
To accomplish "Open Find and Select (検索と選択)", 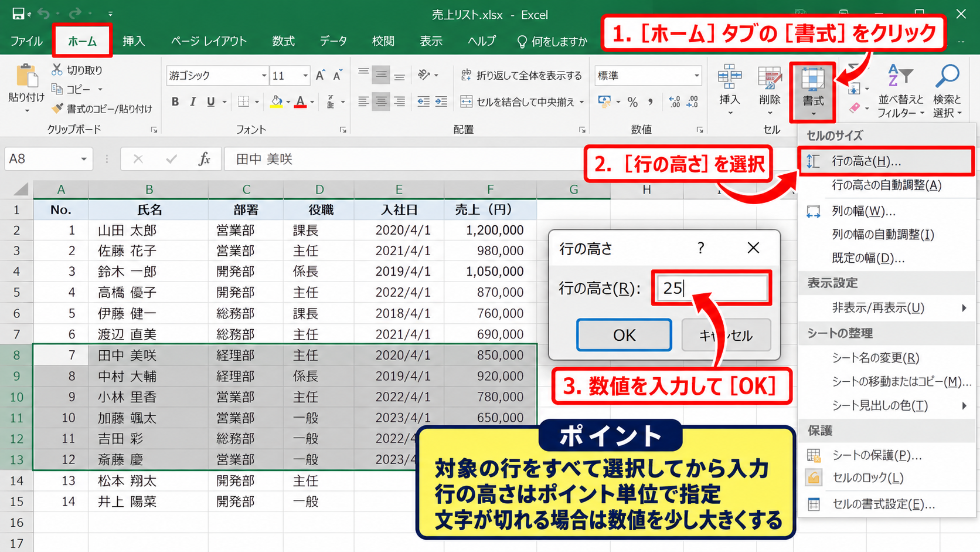I will 947,91.
